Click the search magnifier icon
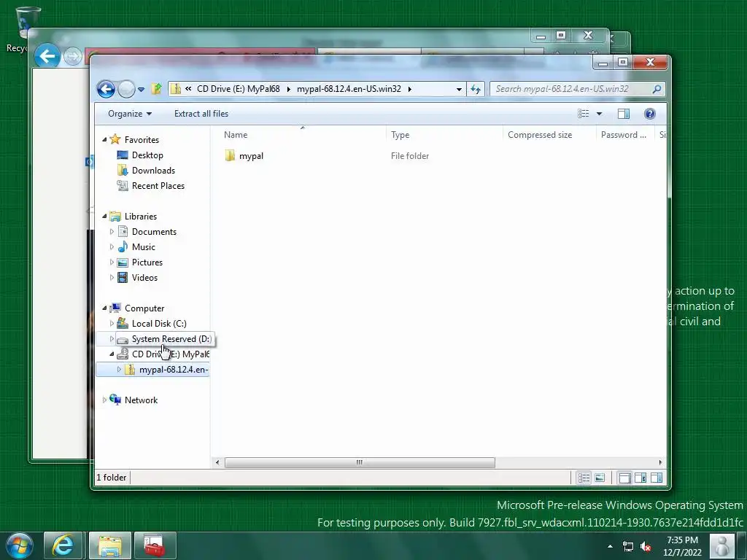 657,88
